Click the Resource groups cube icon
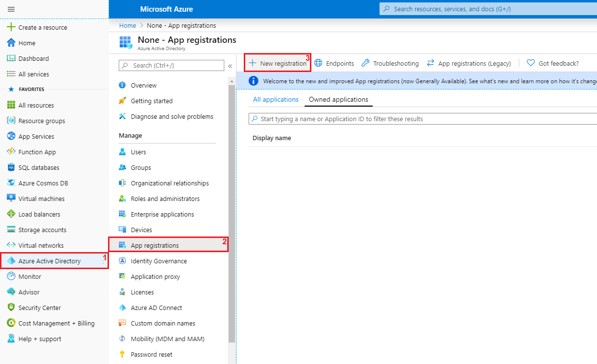 11,121
